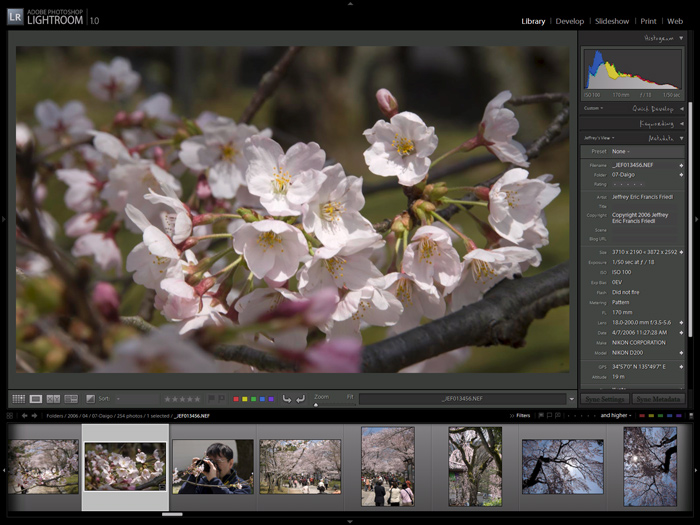Filter by unflagged photos in filmstrip
Image resolution: width=700 pixels, height=525 pixels.
(550, 416)
